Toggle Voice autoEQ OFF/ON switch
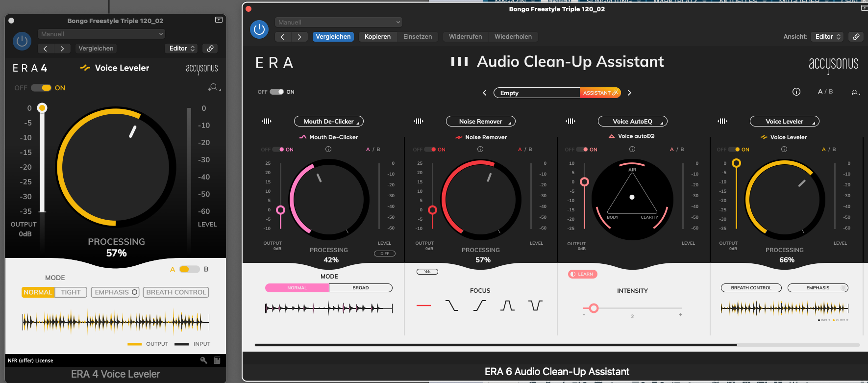The image size is (868, 383). (582, 150)
